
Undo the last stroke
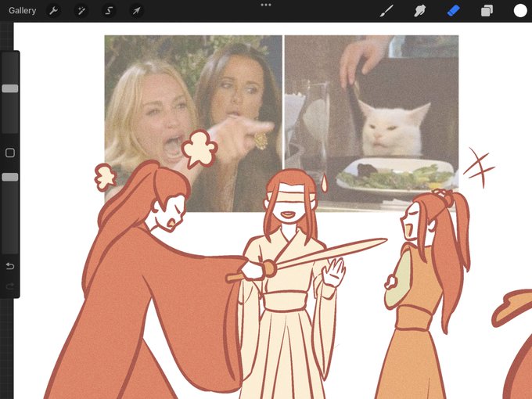10,266
